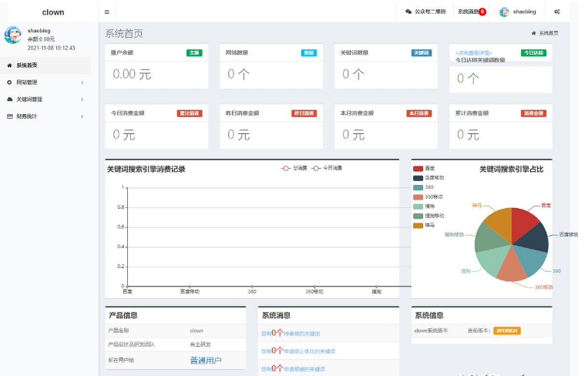Expand the 网站管理 sidebar menu
Image resolution: width=588 pixels, height=376 pixels.
pos(45,82)
